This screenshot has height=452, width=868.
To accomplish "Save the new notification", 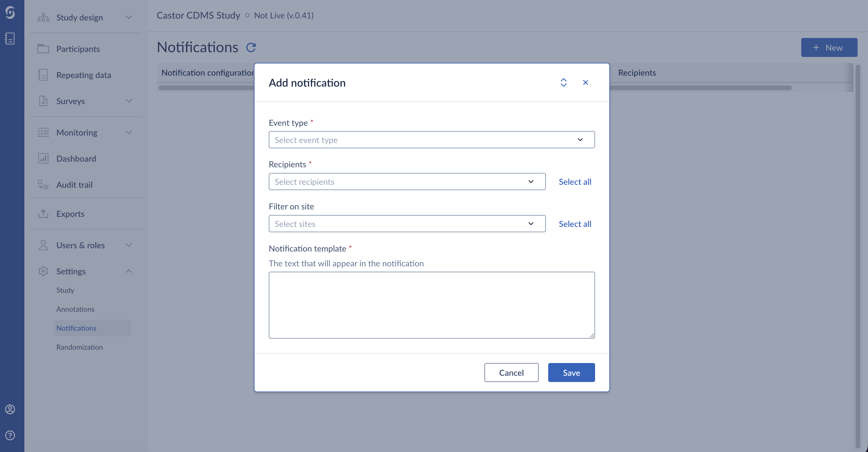I will [x=571, y=373].
